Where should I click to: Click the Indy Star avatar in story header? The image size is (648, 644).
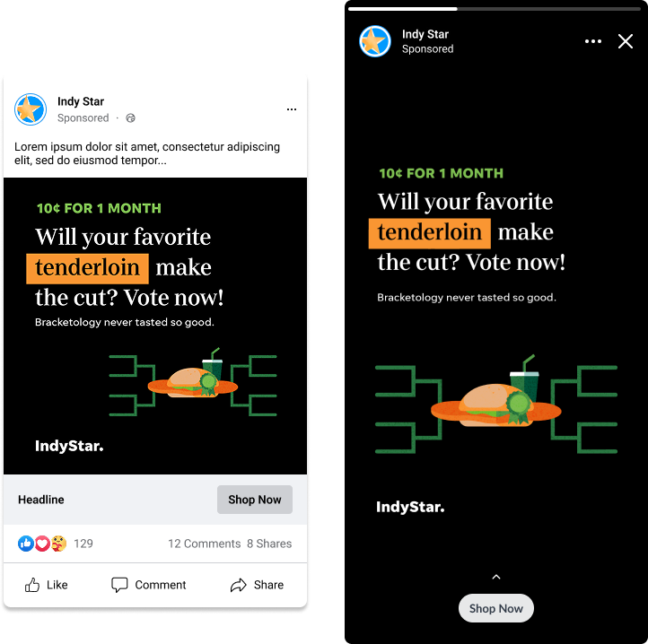[375, 41]
